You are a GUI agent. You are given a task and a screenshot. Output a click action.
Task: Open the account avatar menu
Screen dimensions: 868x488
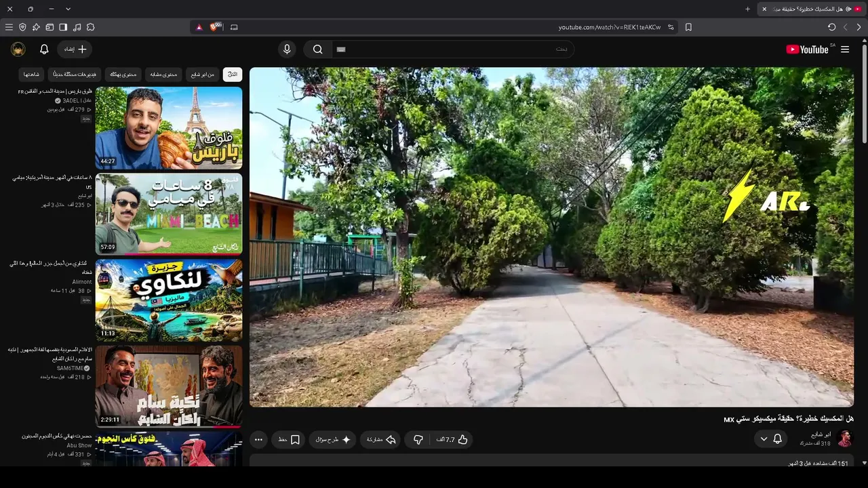pos(18,49)
